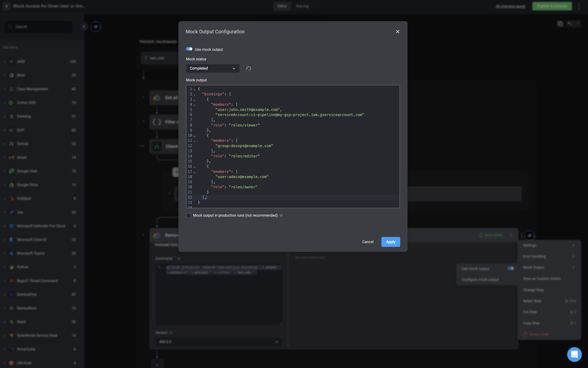This screenshot has width=588, height=368.
Task: Disable the Use mock output toggle
Action: (x=189, y=49)
